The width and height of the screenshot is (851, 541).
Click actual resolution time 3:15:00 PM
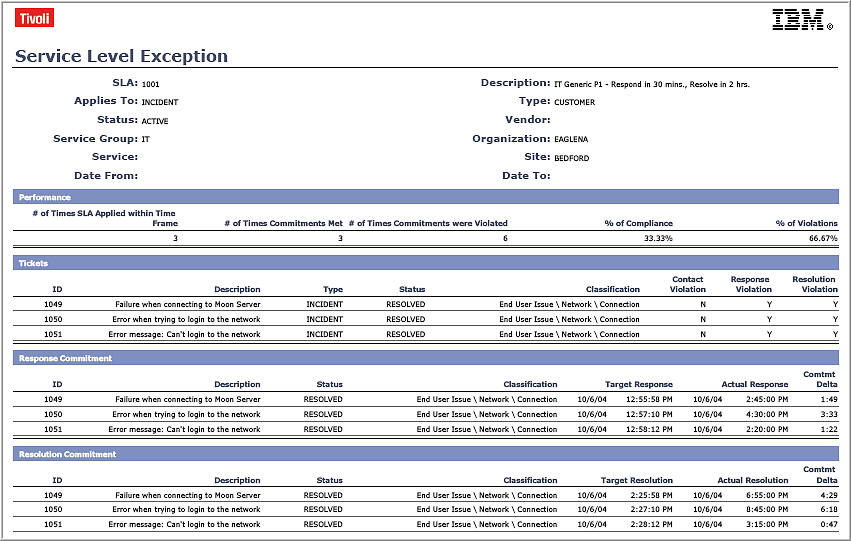pos(767,525)
